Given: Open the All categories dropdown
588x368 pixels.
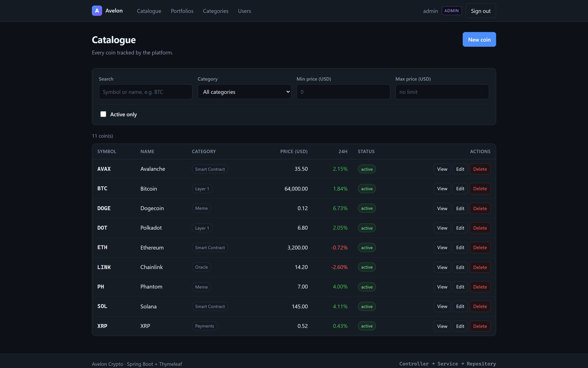Looking at the screenshot, I should 244,92.
